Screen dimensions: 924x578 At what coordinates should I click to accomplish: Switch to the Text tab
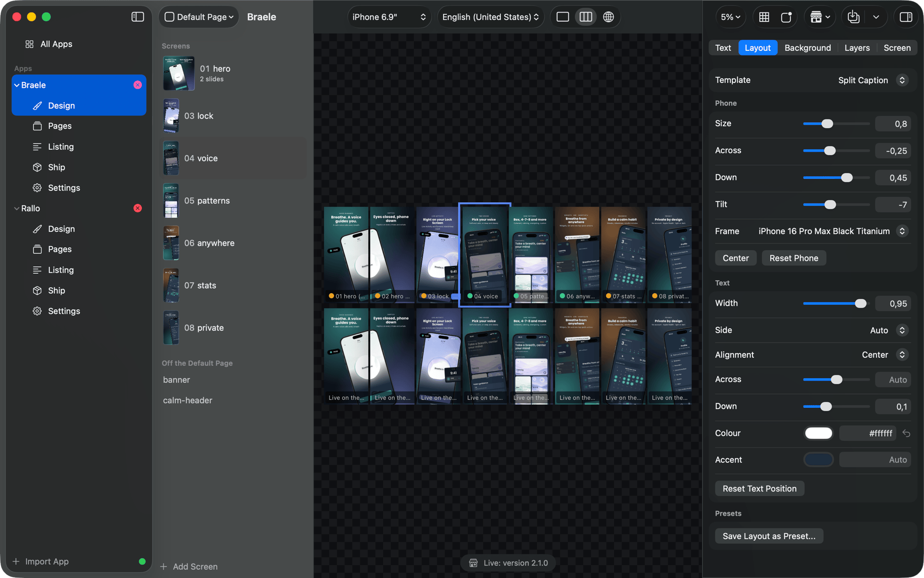(x=723, y=48)
